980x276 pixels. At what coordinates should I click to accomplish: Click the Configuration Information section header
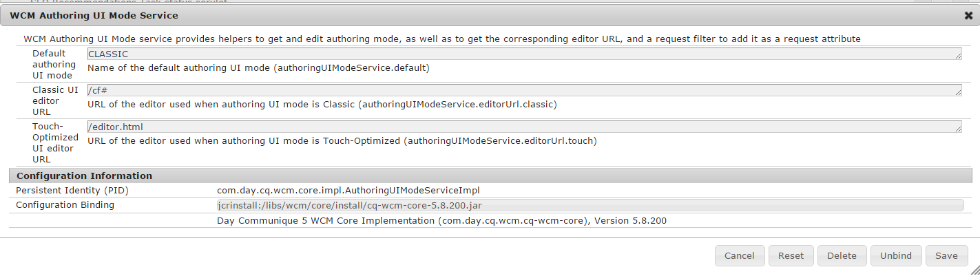tap(84, 176)
